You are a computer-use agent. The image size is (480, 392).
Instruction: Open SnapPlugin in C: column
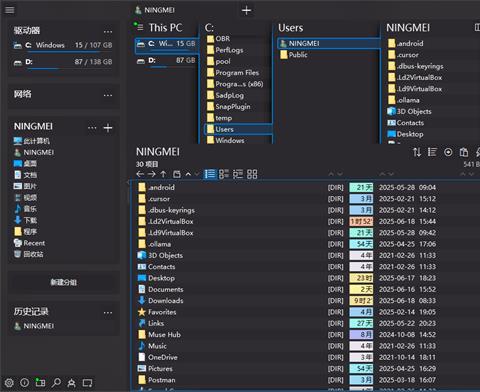(x=233, y=107)
